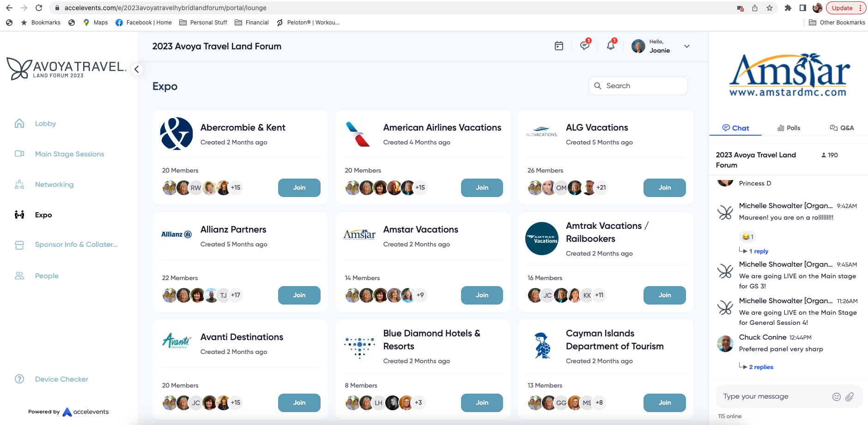Click the emoji picker in message box
This screenshot has height=425, width=868.
click(836, 397)
